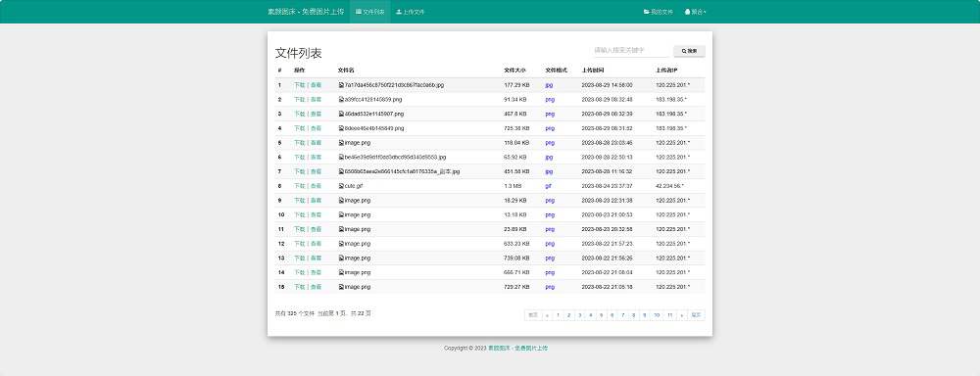The image size is (980, 376).
Task: Expand the user account dropdown in navbar
Action: coord(695,12)
